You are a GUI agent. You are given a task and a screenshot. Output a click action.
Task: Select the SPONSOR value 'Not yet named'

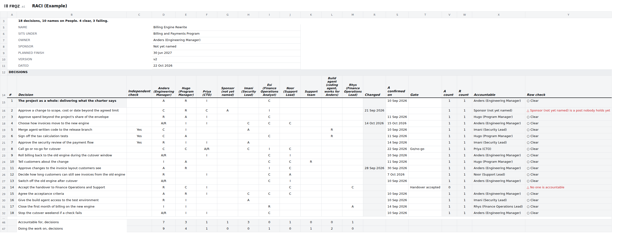click(x=226, y=46)
